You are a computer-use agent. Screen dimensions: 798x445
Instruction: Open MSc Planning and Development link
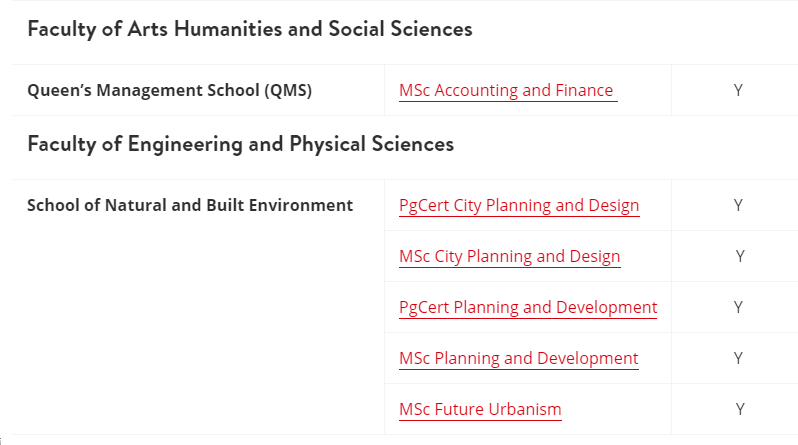pos(519,358)
